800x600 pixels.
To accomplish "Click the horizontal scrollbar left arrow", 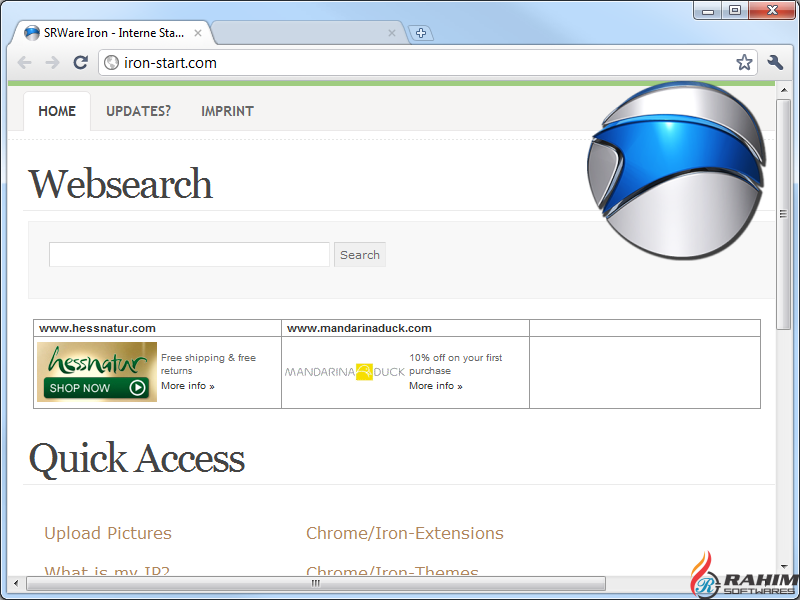I will click(16, 583).
